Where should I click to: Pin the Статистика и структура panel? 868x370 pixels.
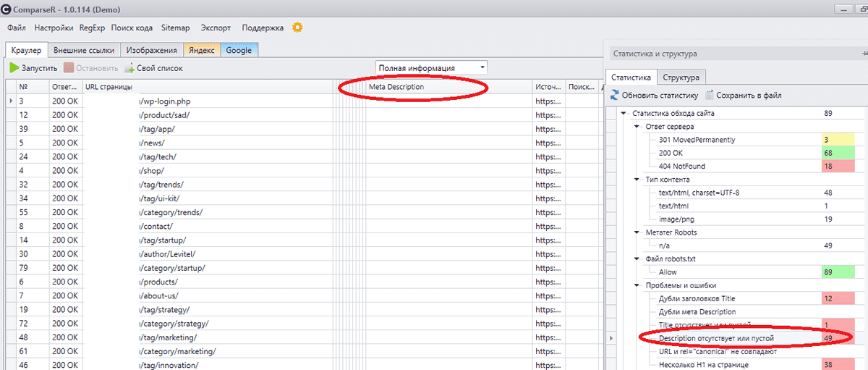coord(864,53)
